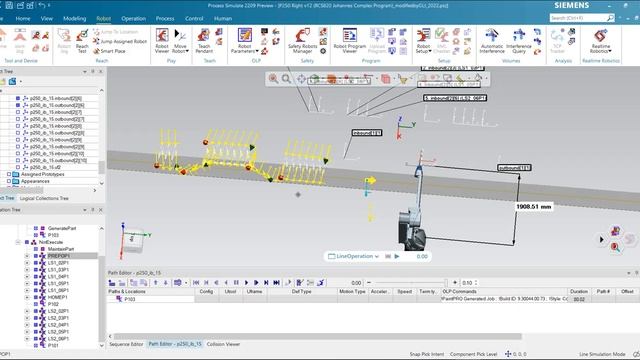Click the Undo arrow in title bar

tap(42, 5)
